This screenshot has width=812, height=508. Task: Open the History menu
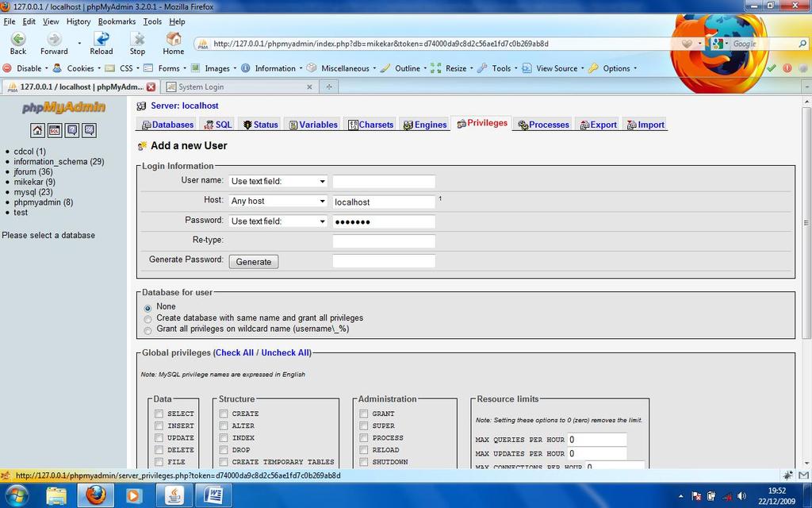point(79,21)
